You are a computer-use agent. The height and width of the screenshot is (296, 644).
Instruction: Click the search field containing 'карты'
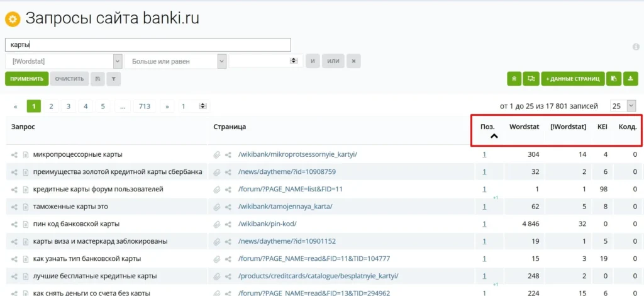[148, 45]
